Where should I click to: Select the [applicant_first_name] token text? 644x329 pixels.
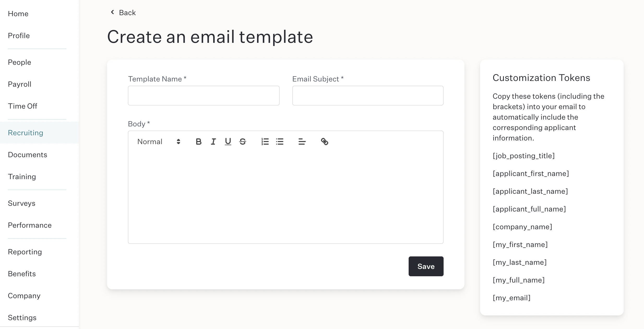coord(531,173)
